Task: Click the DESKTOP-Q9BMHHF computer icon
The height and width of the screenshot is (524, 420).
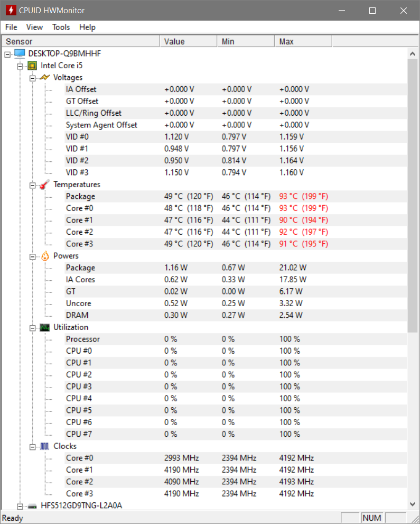Action: (20, 53)
